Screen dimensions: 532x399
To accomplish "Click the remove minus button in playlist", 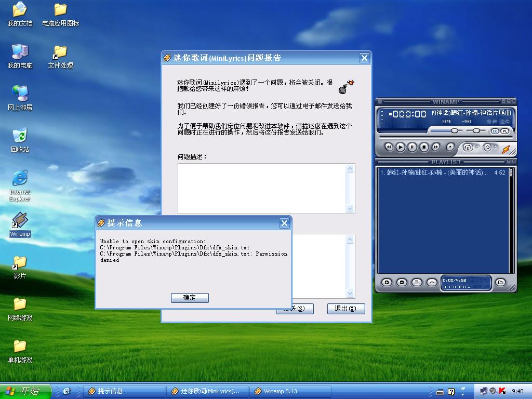I will point(402,282).
